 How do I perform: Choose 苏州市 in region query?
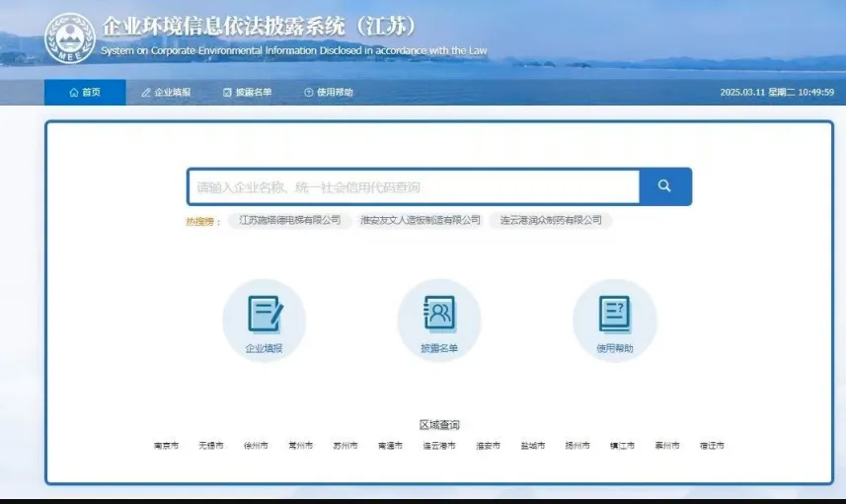(346, 446)
